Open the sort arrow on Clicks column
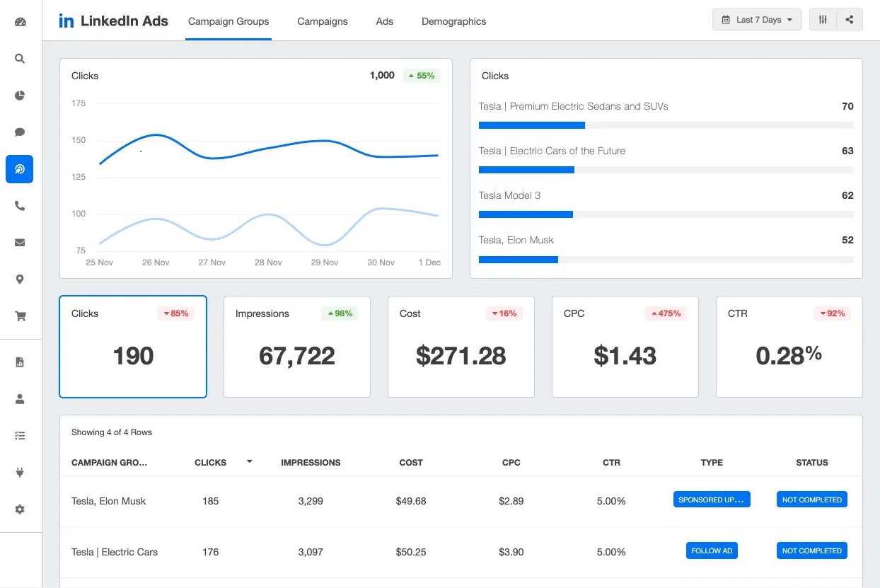This screenshot has width=880, height=588. [x=249, y=461]
